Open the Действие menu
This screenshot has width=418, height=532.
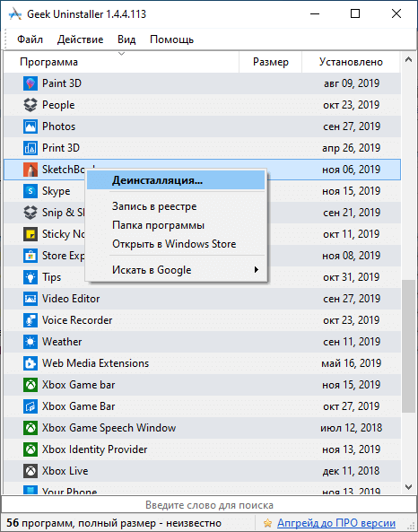80,39
